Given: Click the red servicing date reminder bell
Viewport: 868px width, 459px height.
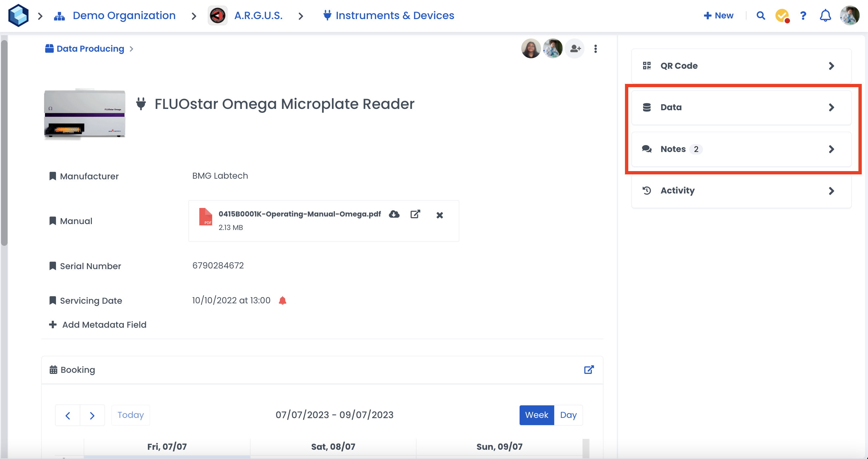Looking at the screenshot, I should pyautogui.click(x=283, y=300).
